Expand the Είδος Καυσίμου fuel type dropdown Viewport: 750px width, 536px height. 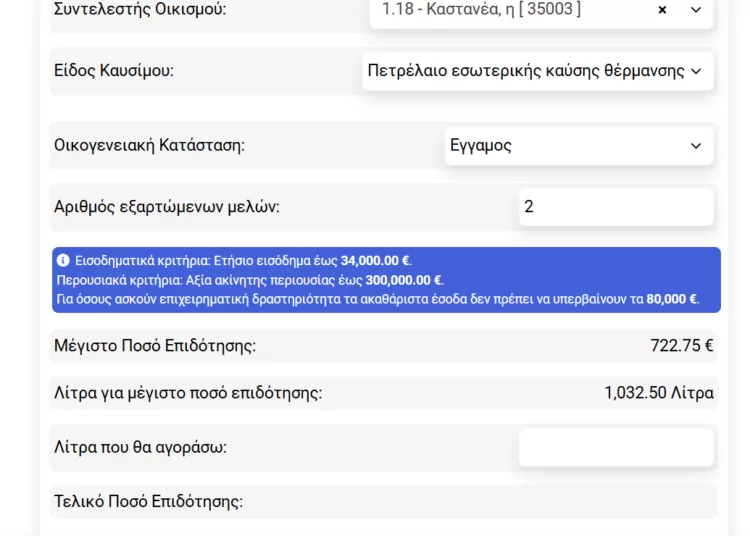coord(527,71)
